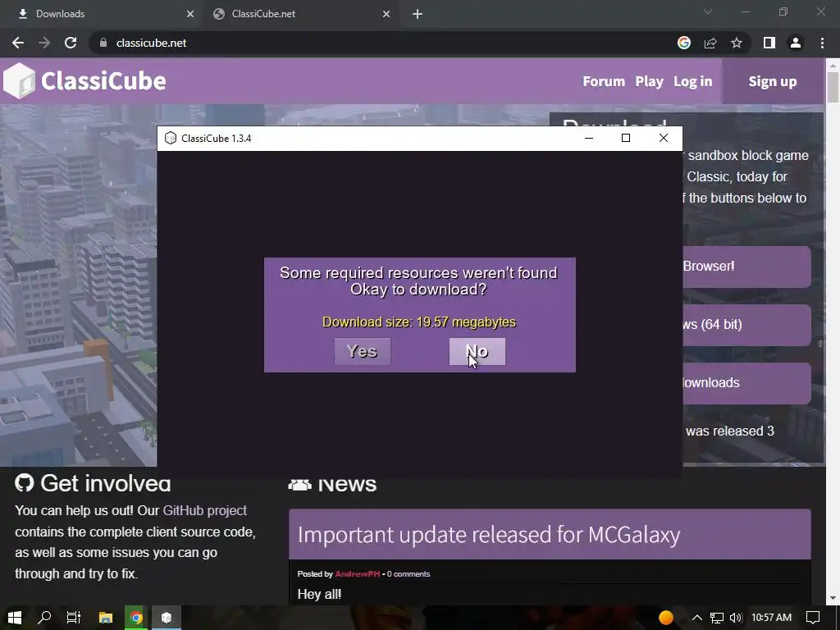The image size is (840, 630).
Task: Open the Windows Start menu
Action: pos(15,618)
